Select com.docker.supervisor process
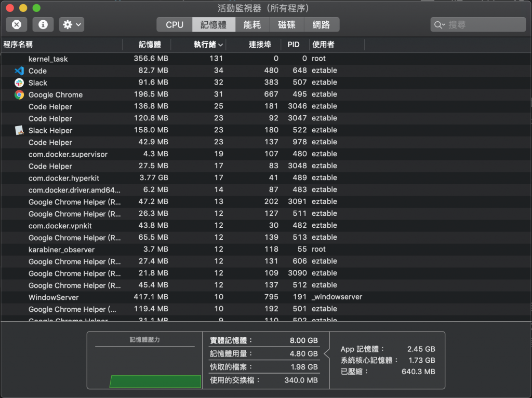Image resolution: width=532 pixels, height=398 pixels. (266, 154)
